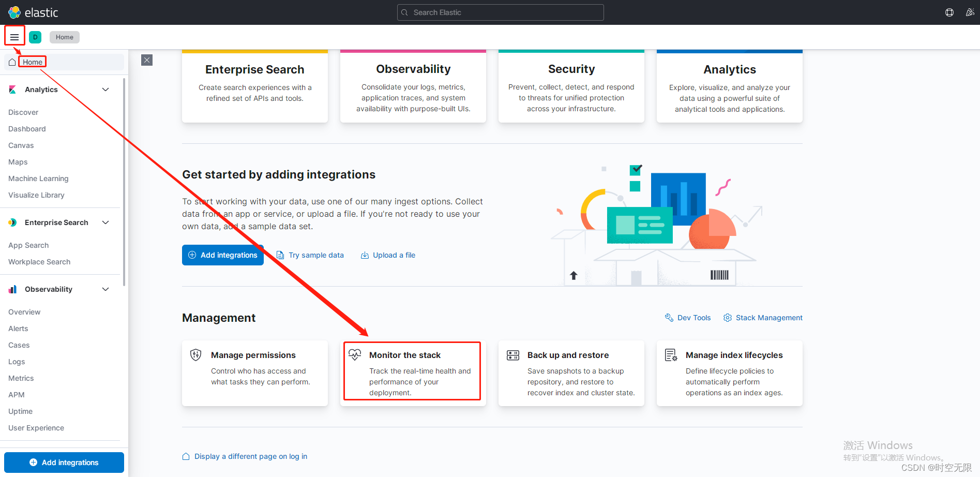Open the help menu icon in header
Image resolution: width=980 pixels, height=477 pixels.
click(x=949, y=12)
